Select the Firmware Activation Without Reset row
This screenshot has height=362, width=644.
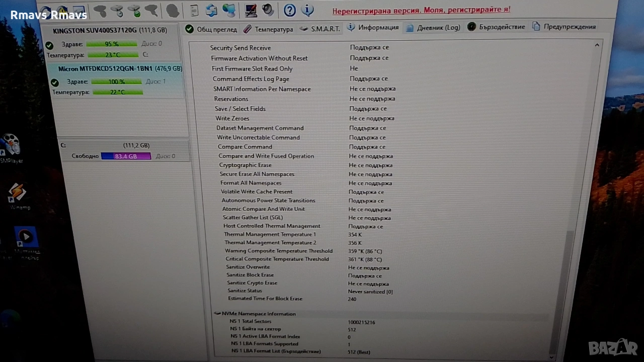[x=300, y=58]
